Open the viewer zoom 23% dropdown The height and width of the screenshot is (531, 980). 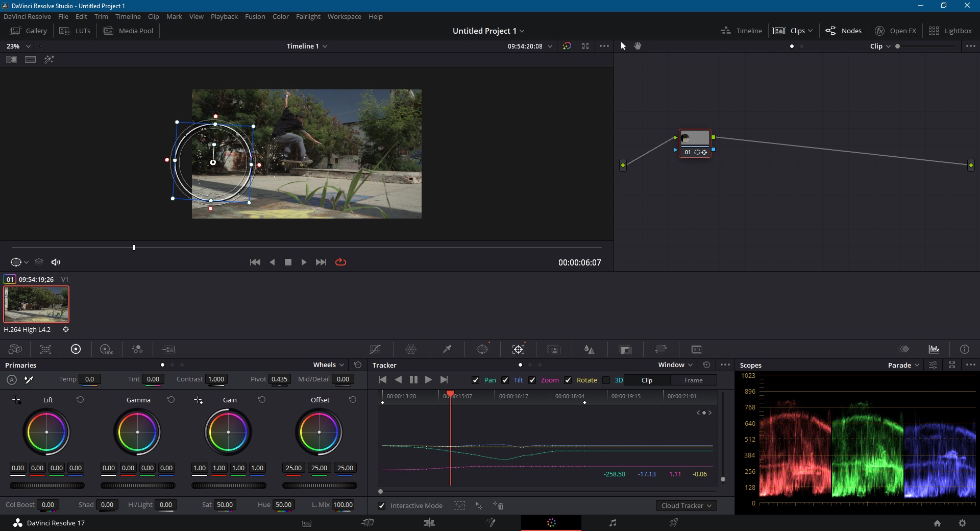[x=18, y=46]
